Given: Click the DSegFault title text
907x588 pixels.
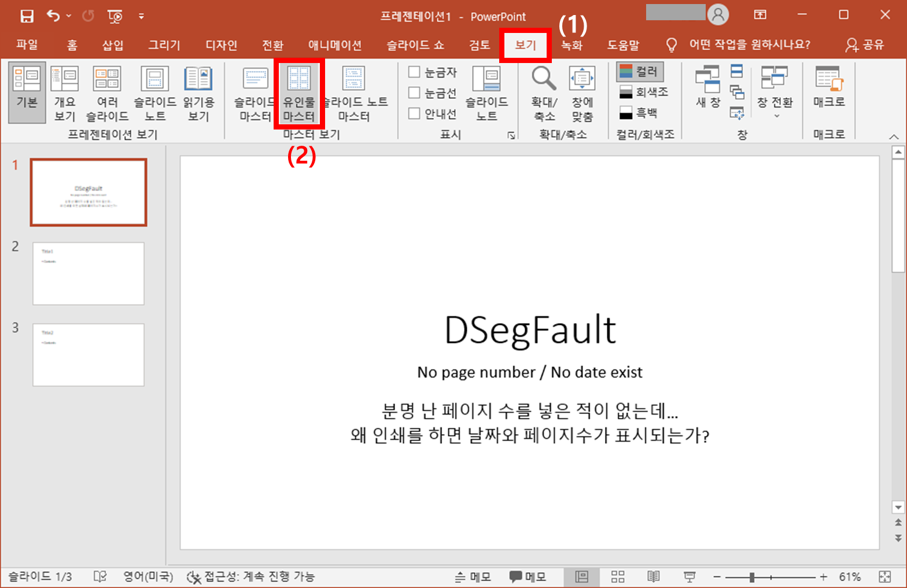Looking at the screenshot, I should [x=530, y=330].
